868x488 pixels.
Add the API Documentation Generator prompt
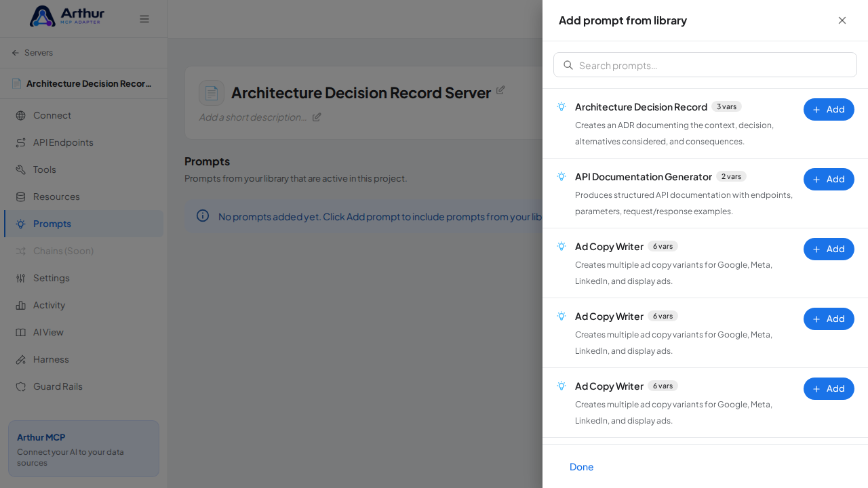coord(829,179)
